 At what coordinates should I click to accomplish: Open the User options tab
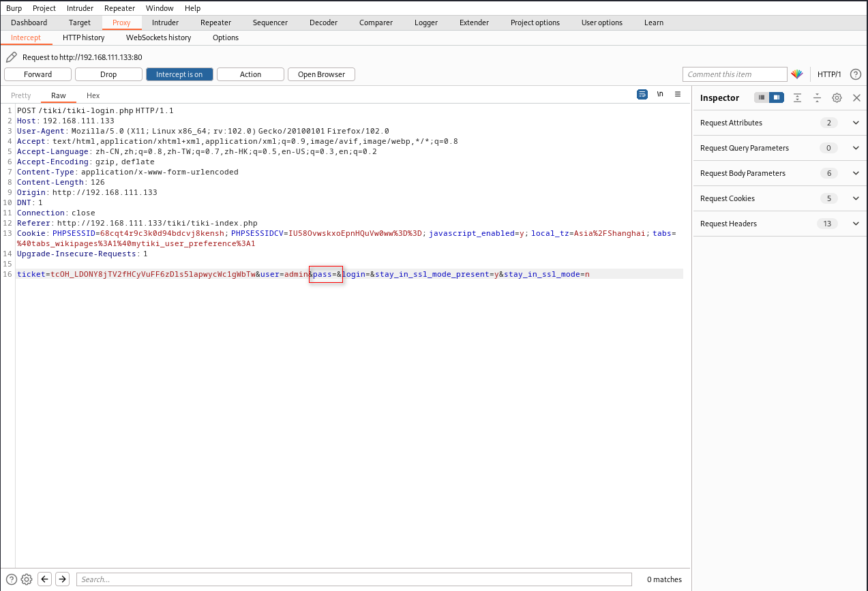(x=602, y=22)
